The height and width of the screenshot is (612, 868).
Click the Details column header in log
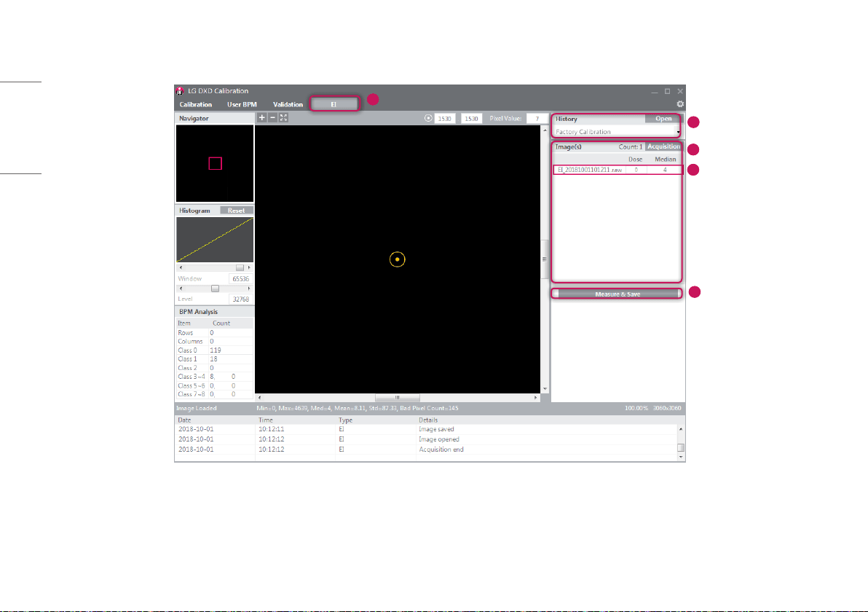click(428, 420)
